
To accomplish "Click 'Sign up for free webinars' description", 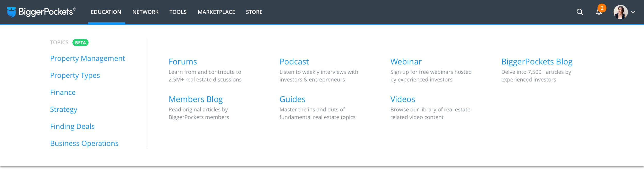I will point(431,76).
